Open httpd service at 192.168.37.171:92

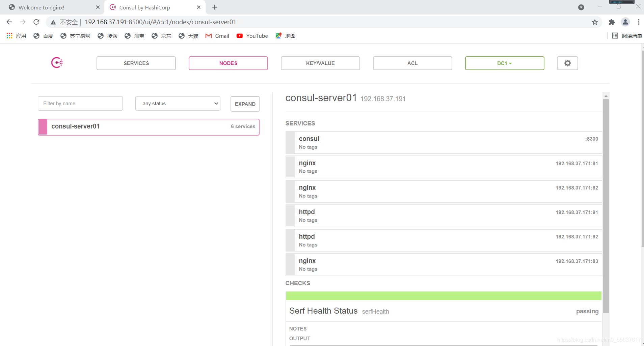444,240
